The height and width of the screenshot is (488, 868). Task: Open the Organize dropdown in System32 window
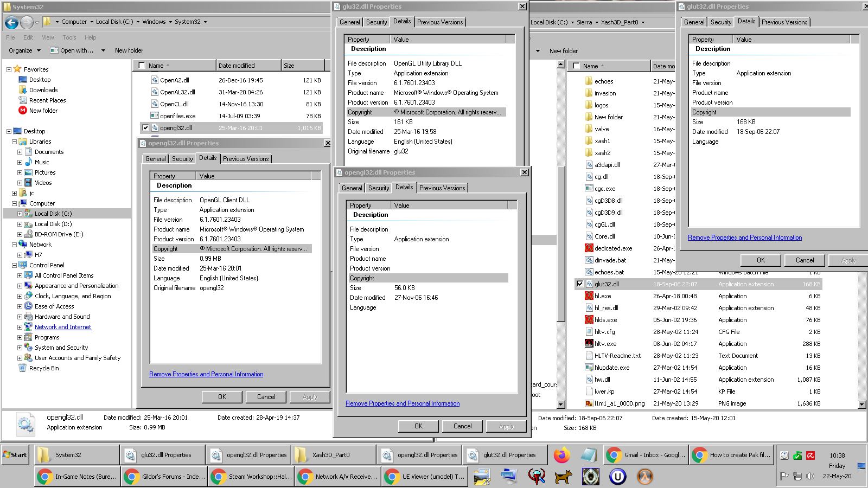point(24,50)
